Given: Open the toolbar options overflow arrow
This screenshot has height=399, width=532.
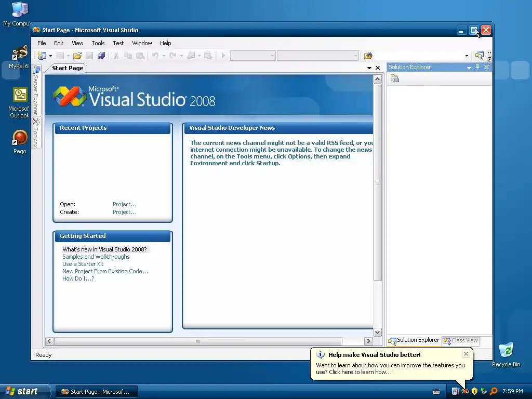Looking at the screenshot, I should (489, 56).
